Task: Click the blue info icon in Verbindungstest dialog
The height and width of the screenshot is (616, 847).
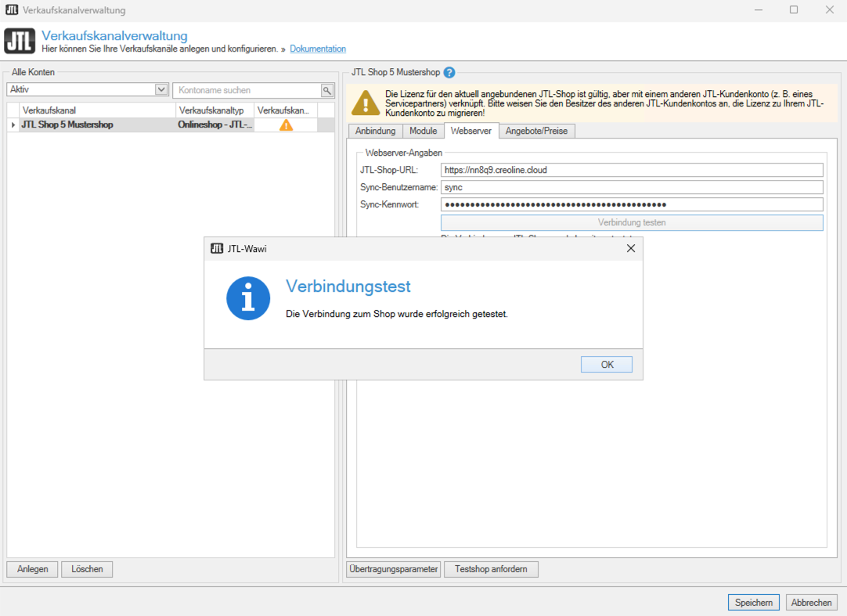Action: 248,298
